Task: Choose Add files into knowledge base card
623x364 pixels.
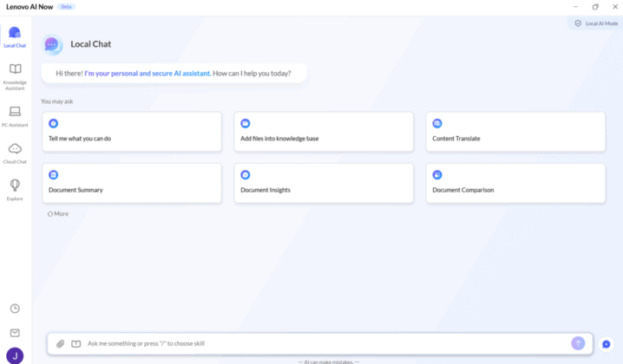Action: [x=324, y=132]
